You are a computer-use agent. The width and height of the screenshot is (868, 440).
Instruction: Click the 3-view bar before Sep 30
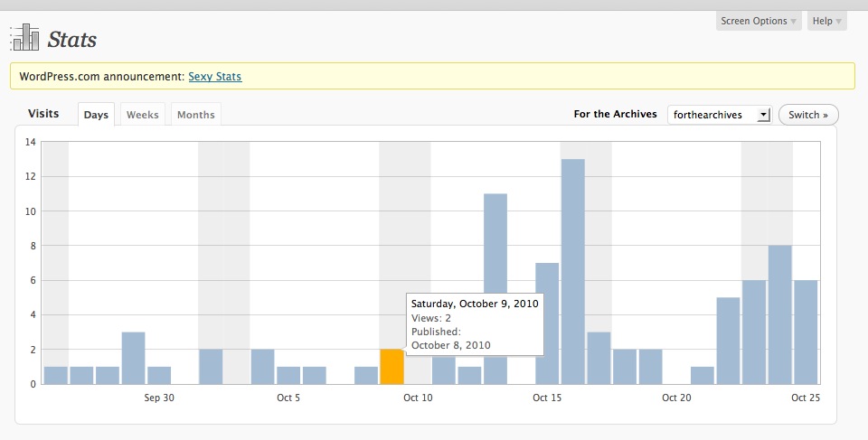(133, 358)
